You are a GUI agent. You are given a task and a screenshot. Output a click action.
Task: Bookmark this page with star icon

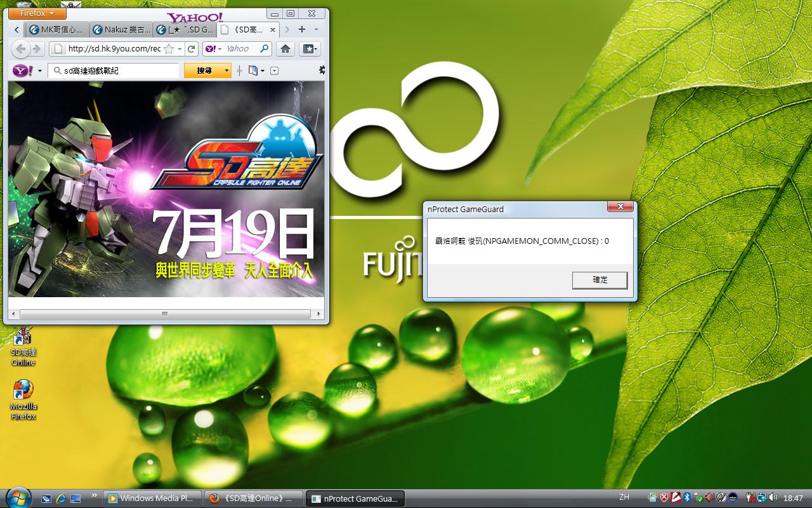[x=169, y=49]
